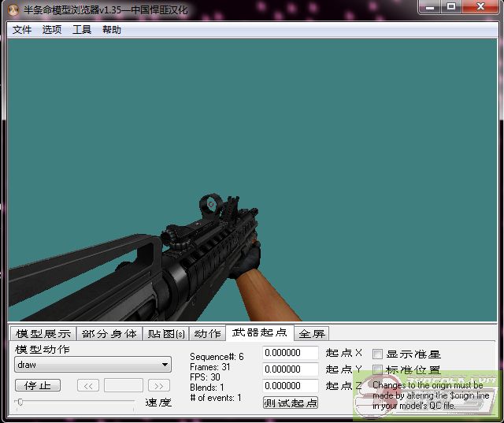Close the model viewer window
The image size is (504, 423).
tap(480, 6)
